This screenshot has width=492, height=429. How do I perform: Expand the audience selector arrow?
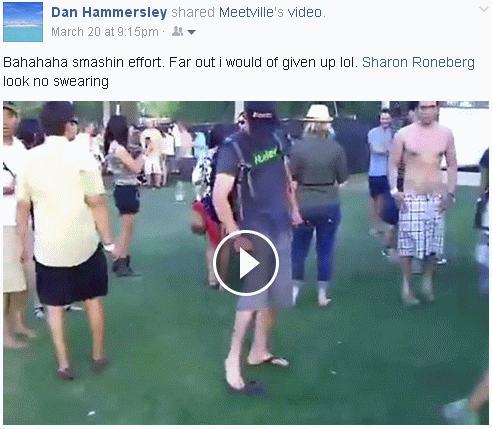click(192, 32)
